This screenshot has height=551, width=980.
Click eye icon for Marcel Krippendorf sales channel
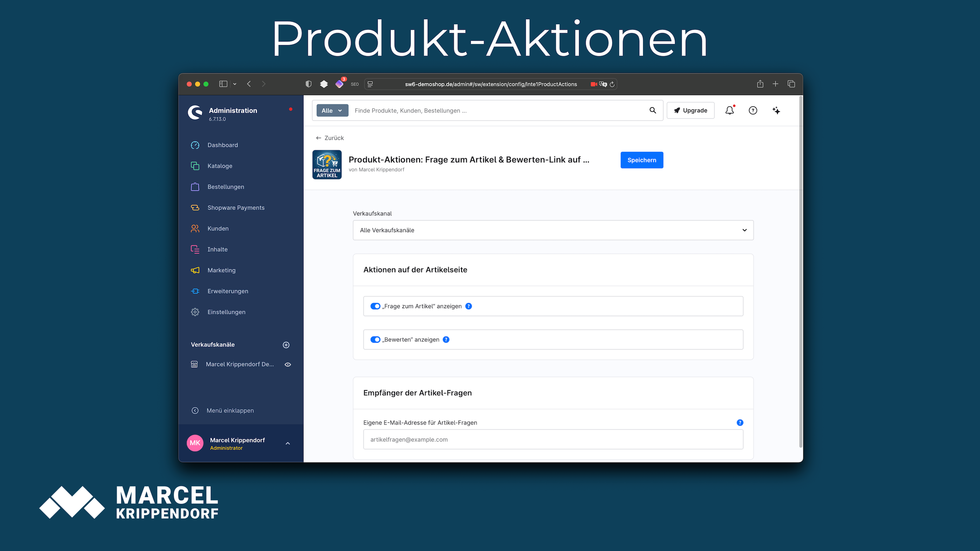(288, 364)
